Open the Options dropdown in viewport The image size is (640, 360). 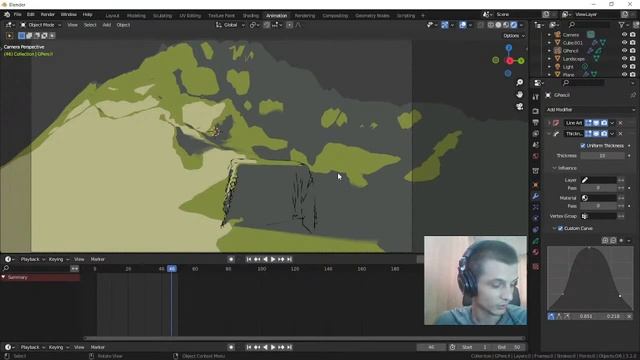tap(513, 36)
